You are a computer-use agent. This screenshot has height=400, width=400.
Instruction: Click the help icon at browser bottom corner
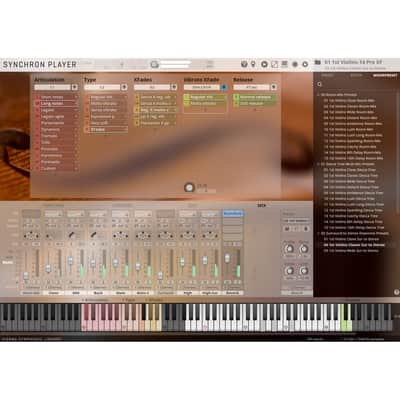pyautogui.click(x=396, y=292)
